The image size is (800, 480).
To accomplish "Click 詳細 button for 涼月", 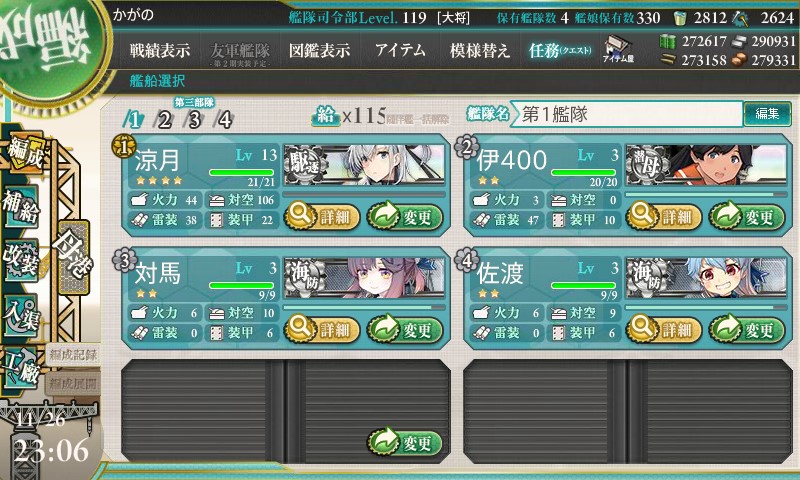I will pos(322,216).
